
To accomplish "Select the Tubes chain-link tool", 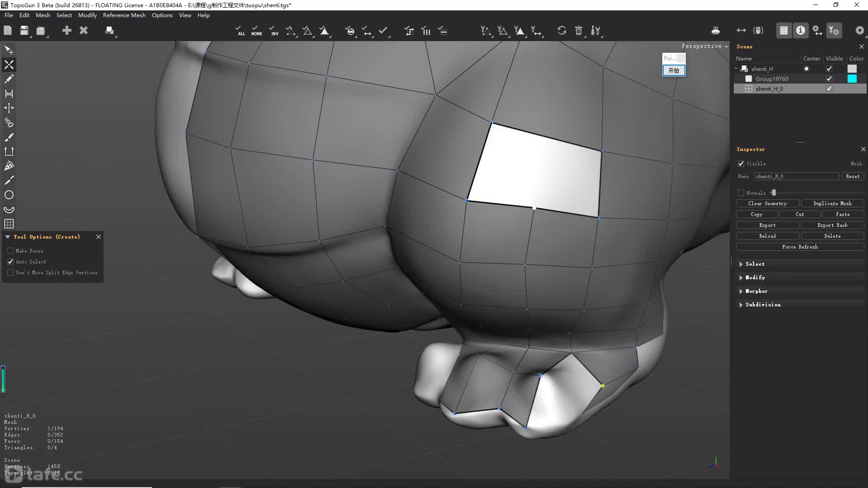I will click(x=9, y=122).
